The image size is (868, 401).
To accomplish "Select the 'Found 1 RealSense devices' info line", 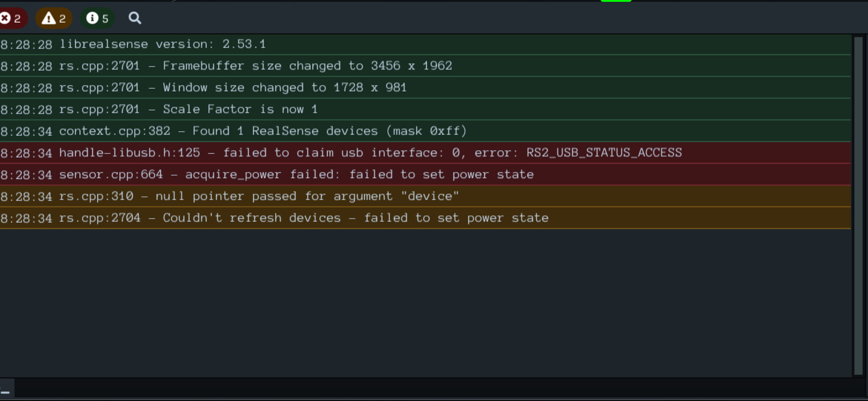I will 233,131.
